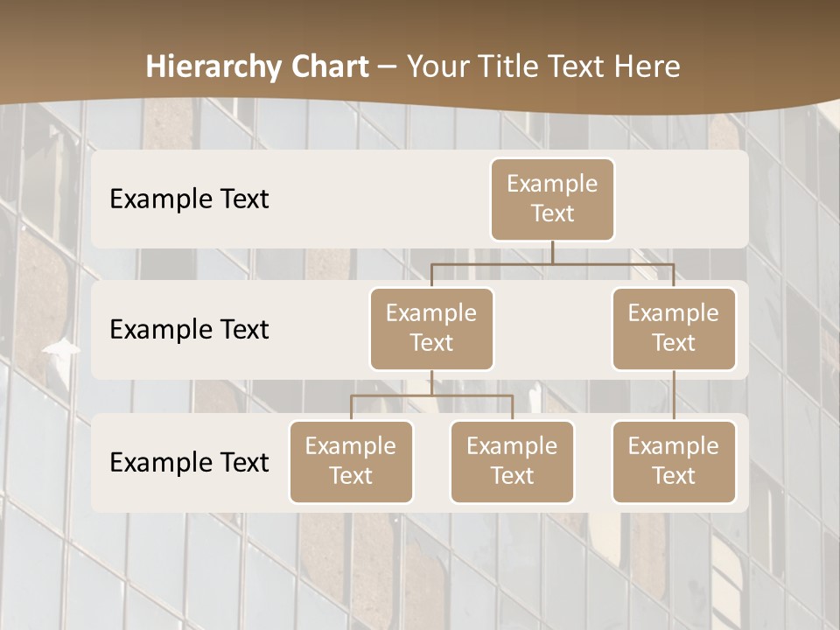This screenshot has width=840, height=630.
Task: Click the vertical connector between right-side boxes
Action: tap(674, 395)
